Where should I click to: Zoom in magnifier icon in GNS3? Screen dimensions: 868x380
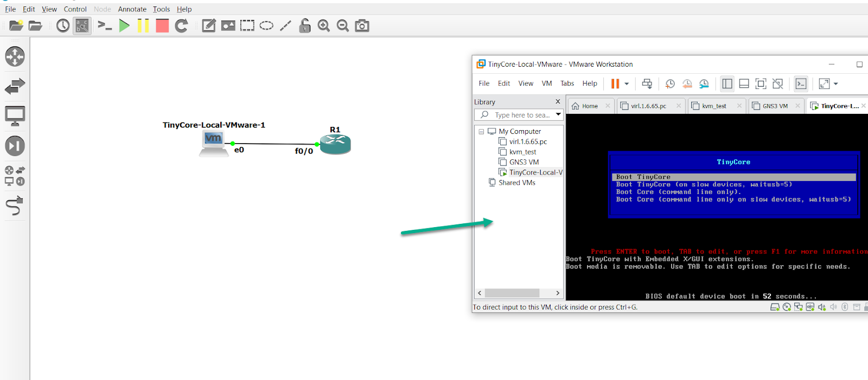coord(324,25)
